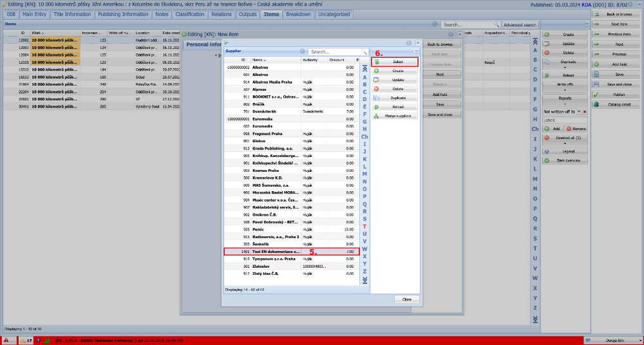The image size is (644, 345).
Task: Open Item overview in Items panel
Action: [565, 160]
